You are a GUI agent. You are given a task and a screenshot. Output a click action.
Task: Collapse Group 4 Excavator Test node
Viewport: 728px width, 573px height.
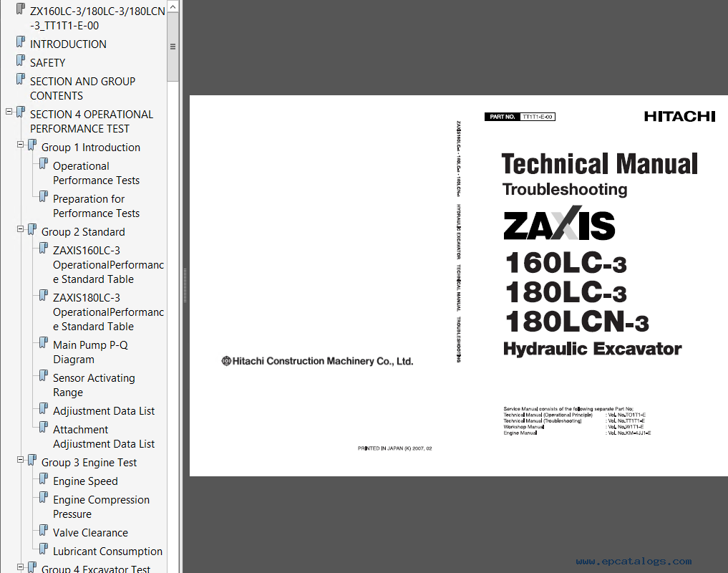coord(20,567)
